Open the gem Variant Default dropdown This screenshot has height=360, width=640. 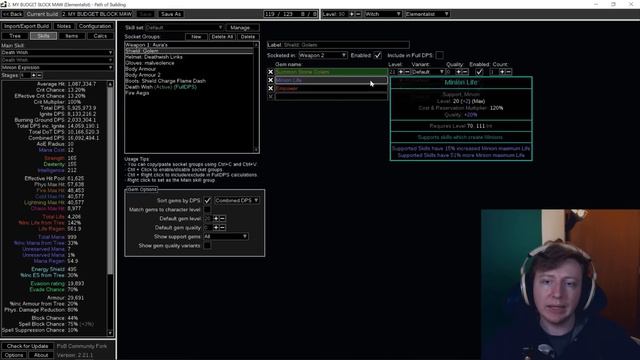(428, 72)
